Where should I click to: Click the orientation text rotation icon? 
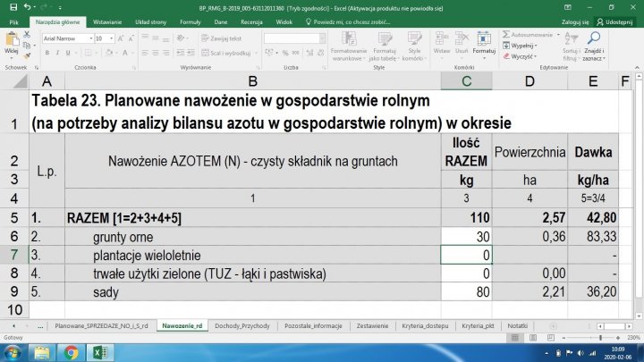(181, 38)
